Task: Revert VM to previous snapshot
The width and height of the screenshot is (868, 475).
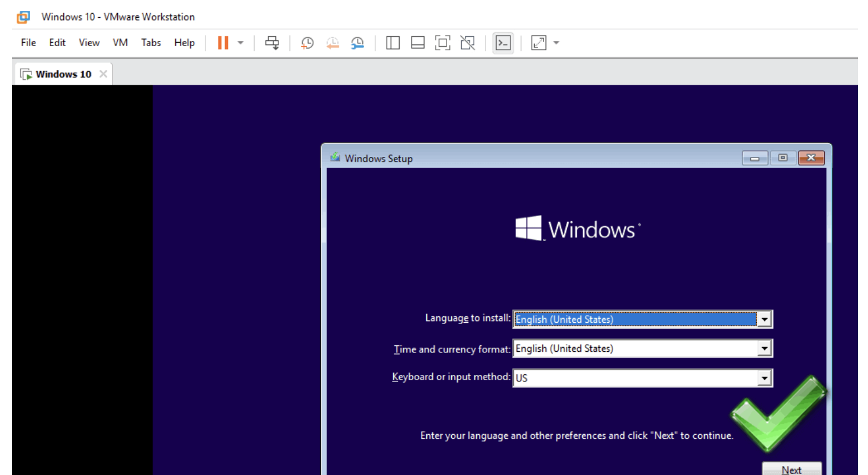Action: point(333,43)
